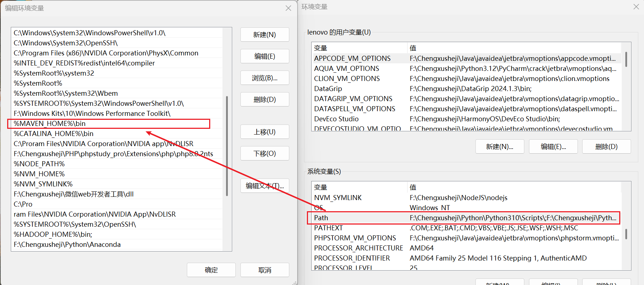This screenshot has height=285, width=644.
Task: Select the PHPSTORM_VM_OPTIONS system variable
Action: click(466, 238)
